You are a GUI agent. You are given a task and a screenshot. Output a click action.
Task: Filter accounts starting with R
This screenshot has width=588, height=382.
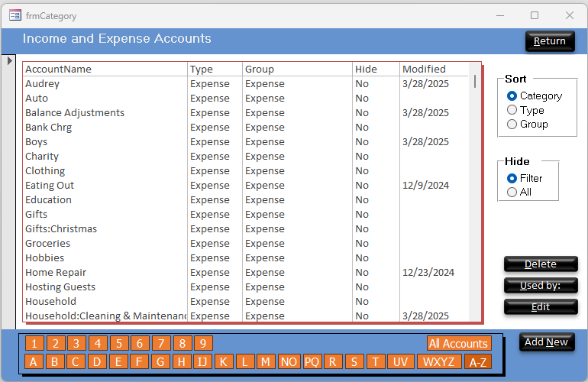pos(333,362)
